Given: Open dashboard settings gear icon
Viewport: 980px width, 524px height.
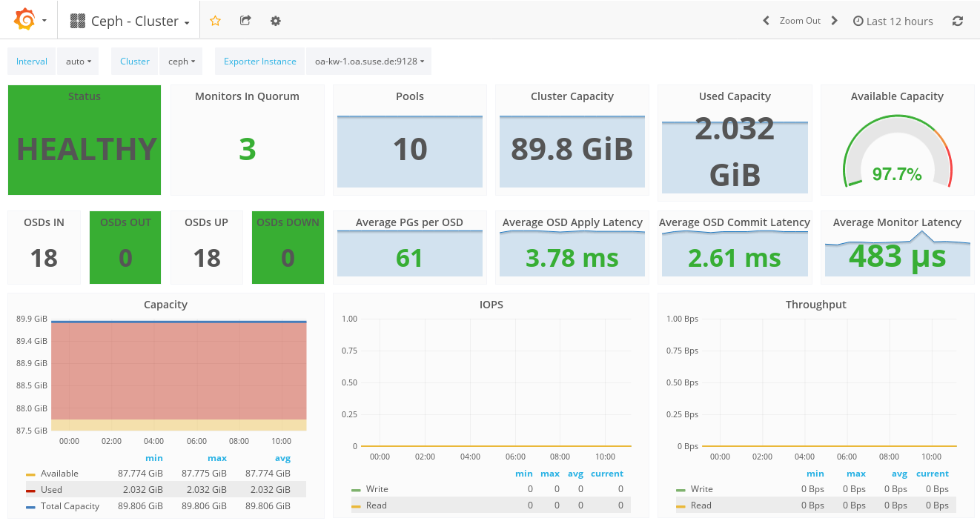Looking at the screenshot, I should pos(276,21).
